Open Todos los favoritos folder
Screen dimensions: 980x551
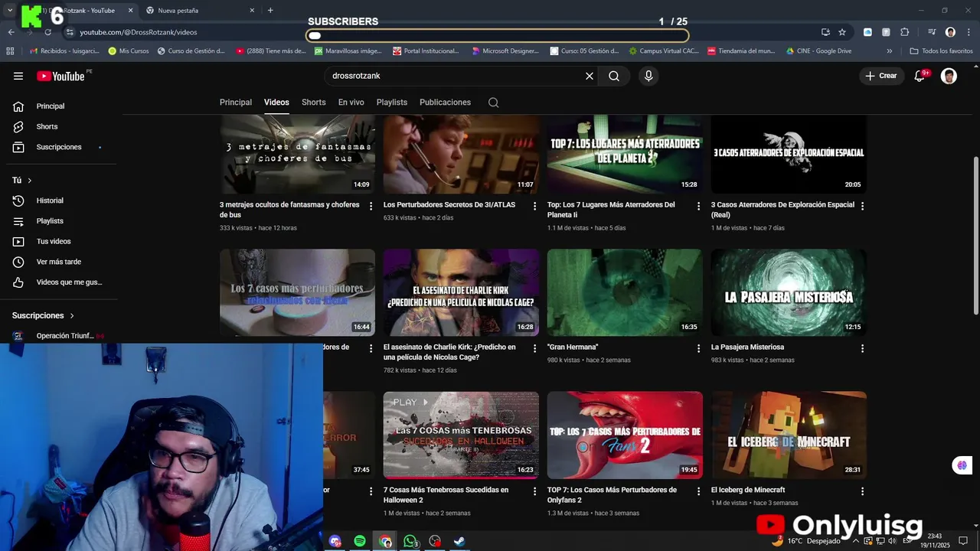tap(941, 51)
